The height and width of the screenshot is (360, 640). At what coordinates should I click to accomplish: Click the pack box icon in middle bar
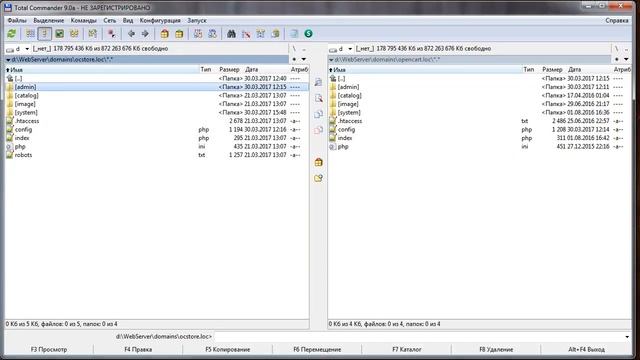click(318, 162)
